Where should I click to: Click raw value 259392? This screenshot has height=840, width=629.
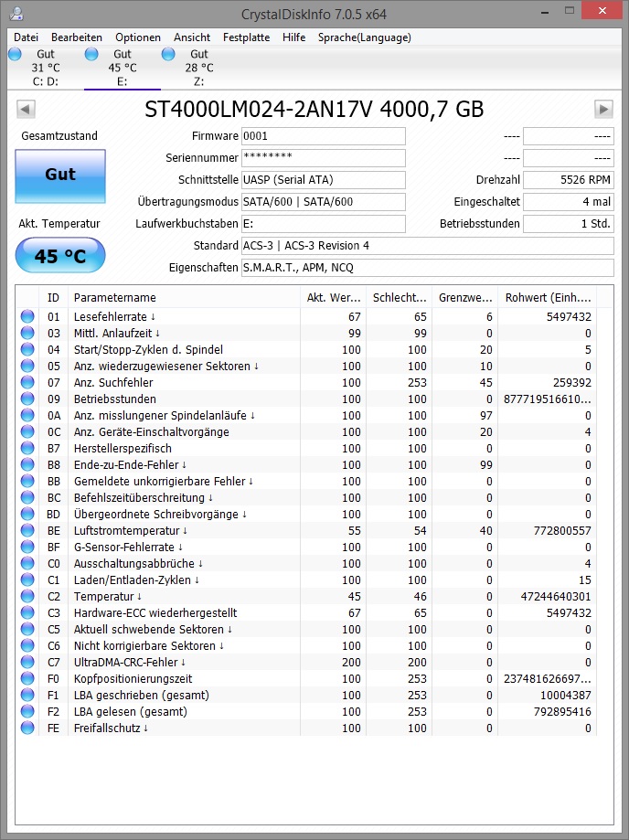572,382
